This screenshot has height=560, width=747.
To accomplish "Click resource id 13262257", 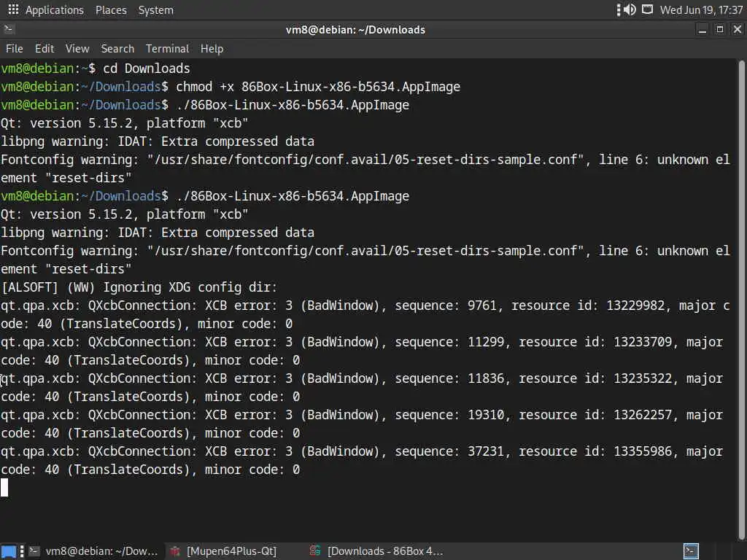I will (642, 415).
